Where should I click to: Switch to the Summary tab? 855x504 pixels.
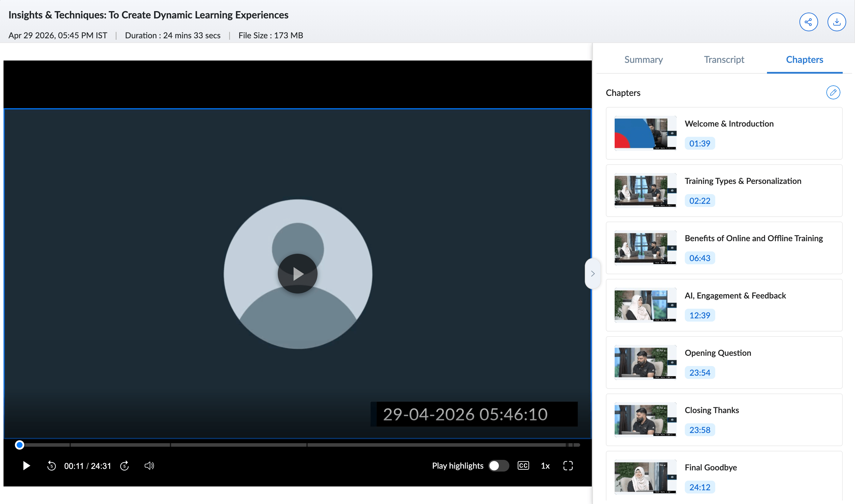(643, 59)
